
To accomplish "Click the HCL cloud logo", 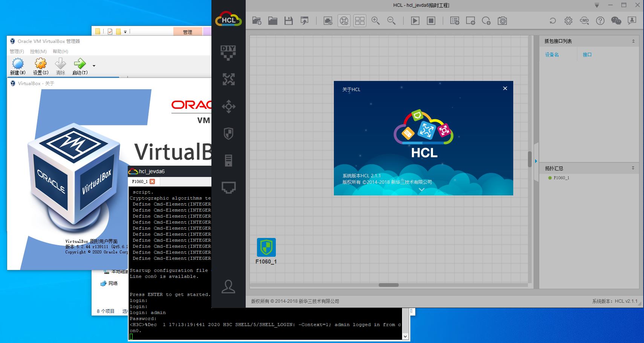I will 228,19.
